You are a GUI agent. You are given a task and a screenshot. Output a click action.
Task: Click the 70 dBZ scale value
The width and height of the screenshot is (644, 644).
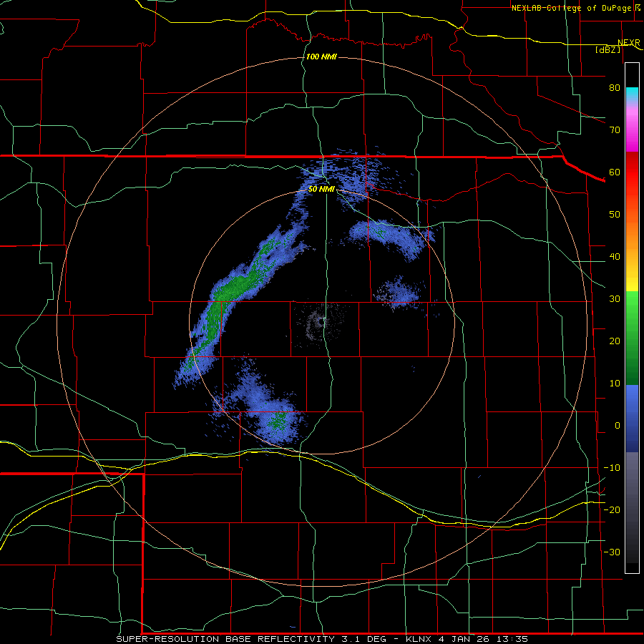(x=615, y=130)
